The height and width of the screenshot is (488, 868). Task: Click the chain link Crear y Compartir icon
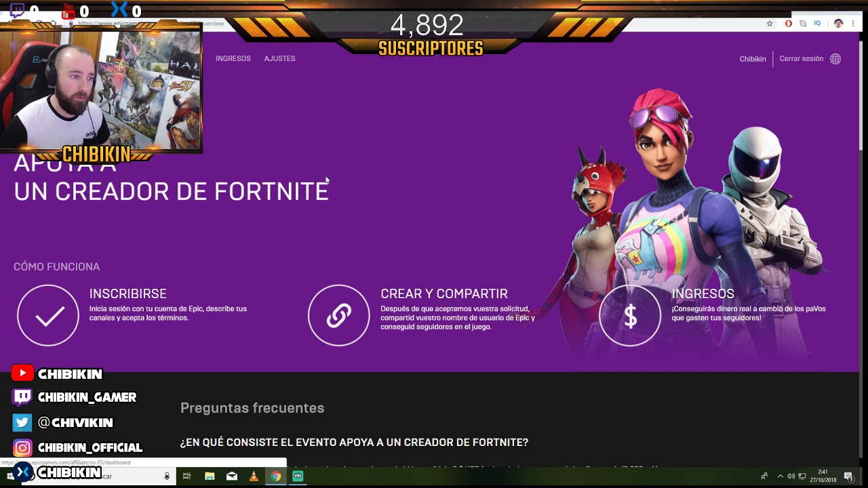pyautogui.click(x=339, y=315)
